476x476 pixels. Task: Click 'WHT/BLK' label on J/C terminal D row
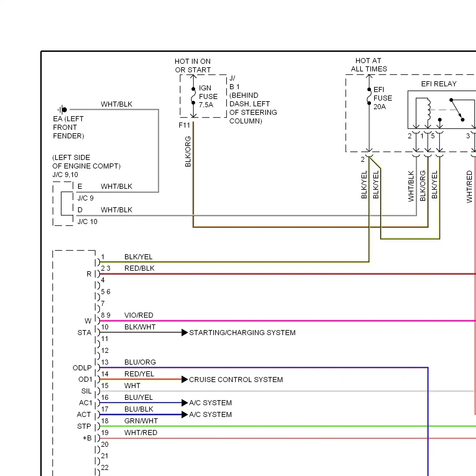point(116,210)
